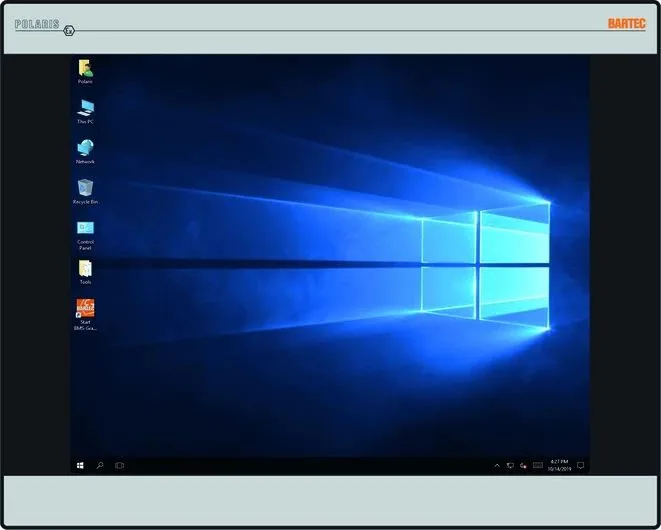Click the network status tray icon
Viewport: 661px width, 530px height.
[x=510, y=466]
